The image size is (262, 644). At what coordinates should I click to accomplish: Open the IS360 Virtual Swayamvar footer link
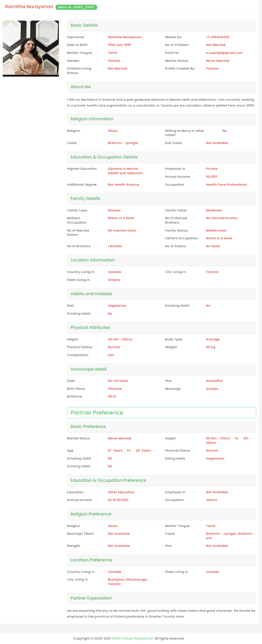[x=132, y=638]
